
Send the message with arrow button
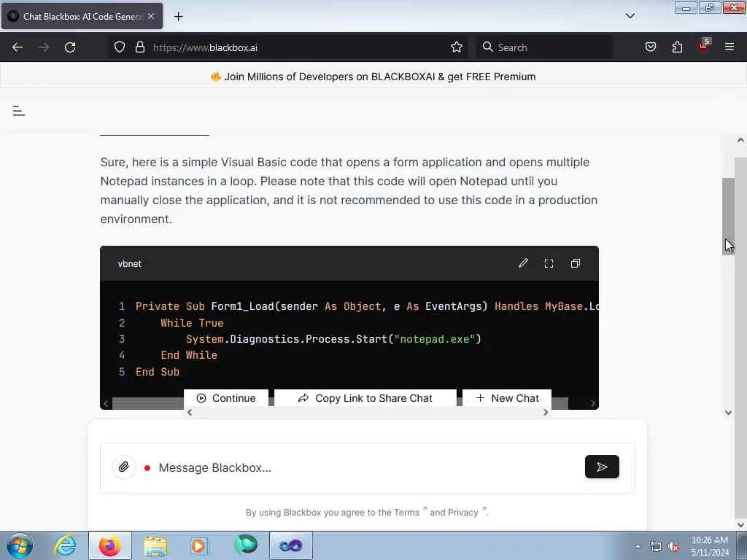coord(602,467)
